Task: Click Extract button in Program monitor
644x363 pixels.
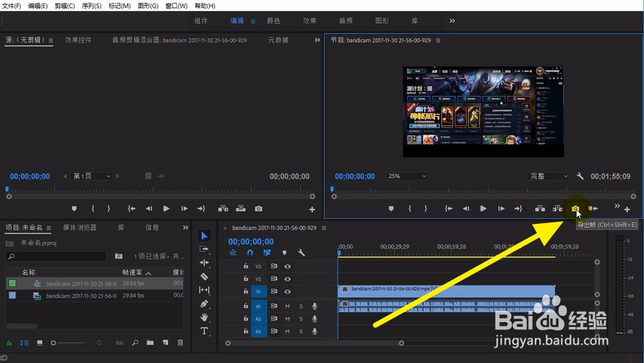Action: (x=557, y=209)
